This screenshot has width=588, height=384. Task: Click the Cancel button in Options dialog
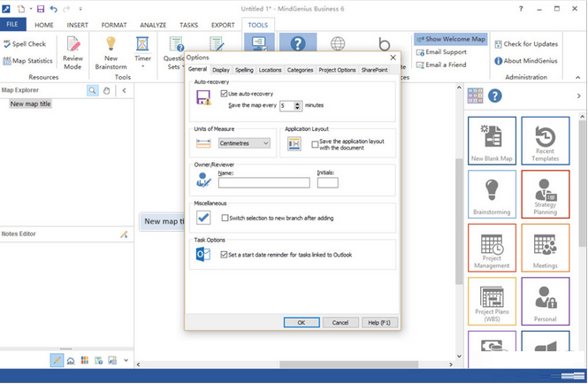(x=342, y=322)
